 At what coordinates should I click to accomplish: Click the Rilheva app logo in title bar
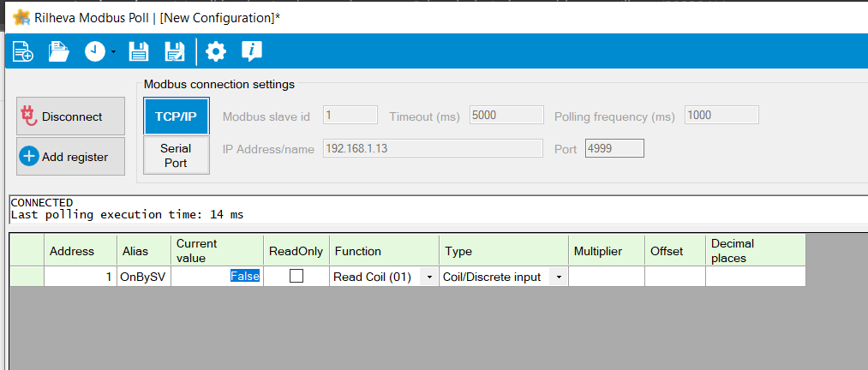click(x=22, y=17)
